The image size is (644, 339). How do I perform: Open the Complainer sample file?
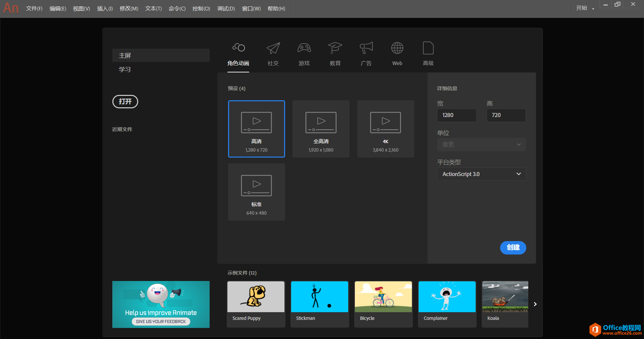pyautogui.click(x=447, y=304)
